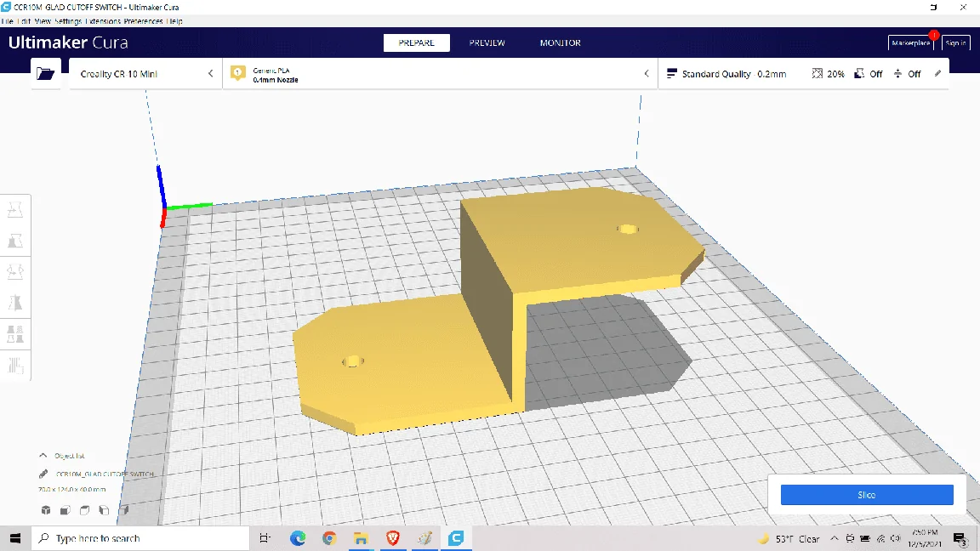
Task: Click the taskbar clock and date
Action: tap(925, 538)
